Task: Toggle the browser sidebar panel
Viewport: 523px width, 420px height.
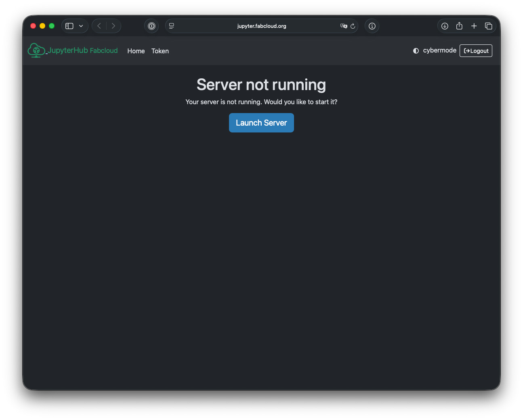Action: point(69,25)
